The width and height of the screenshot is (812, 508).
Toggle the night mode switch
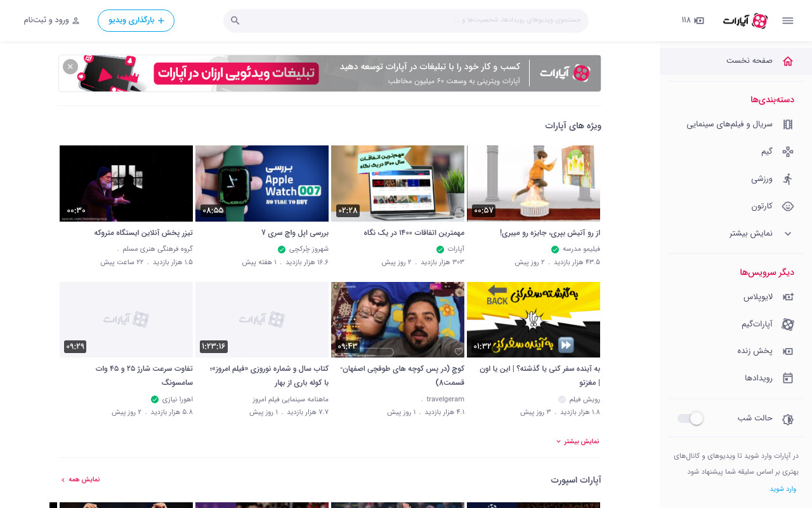690,418
